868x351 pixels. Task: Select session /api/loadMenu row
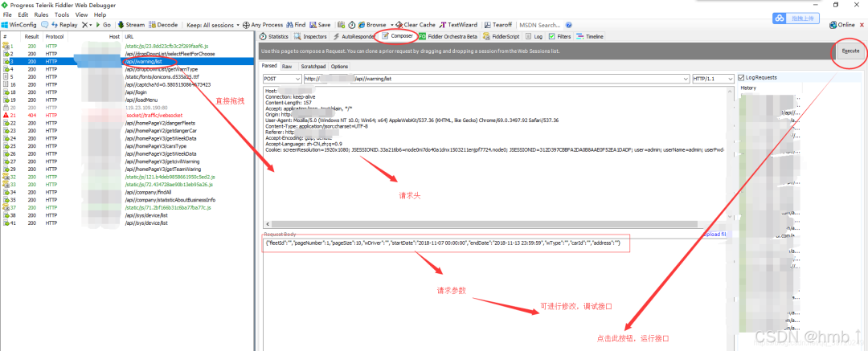[128, 100]
